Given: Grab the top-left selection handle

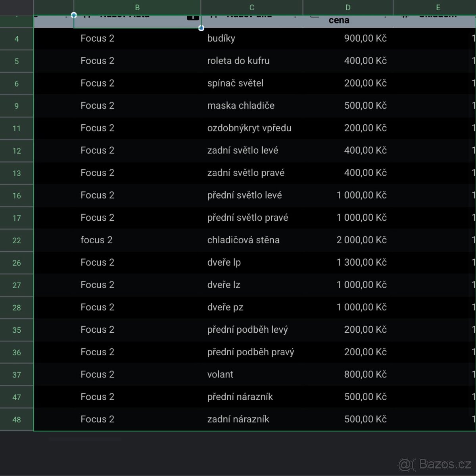Looking at the screenshot, I should point(74,15).
